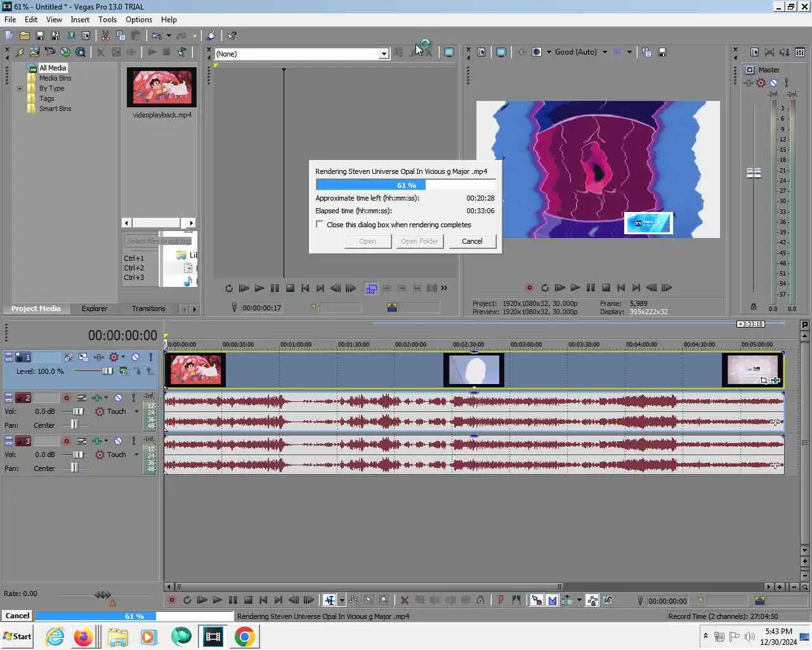Open the preview overlays dropdown arrow
The height and width of the screenshot is (650, 812).
(629, 52)
